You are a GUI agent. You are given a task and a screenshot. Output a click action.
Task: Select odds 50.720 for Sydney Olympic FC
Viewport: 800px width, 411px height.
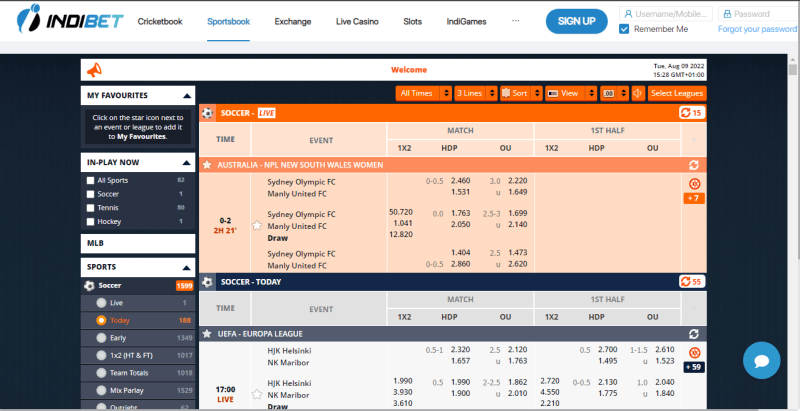pyautogui.click(x=401, y=212)
